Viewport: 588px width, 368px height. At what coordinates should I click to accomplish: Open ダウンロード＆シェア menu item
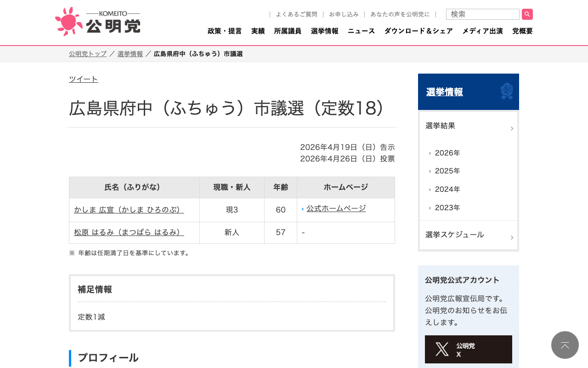click(x=418, y=31)
